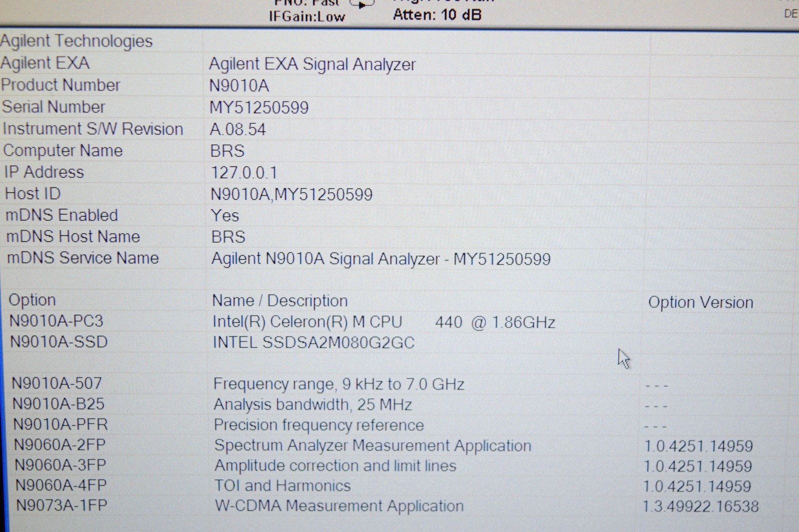Select the IP address 127.0.0.1
Viewport: 799px width, 532px height.
244,173
